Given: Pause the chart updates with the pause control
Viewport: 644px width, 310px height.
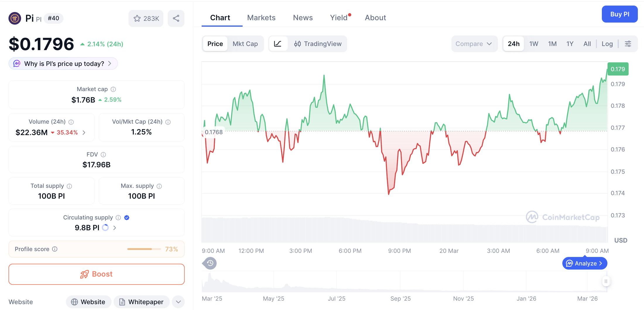Looking at the screenshot, I should [606, 281].
